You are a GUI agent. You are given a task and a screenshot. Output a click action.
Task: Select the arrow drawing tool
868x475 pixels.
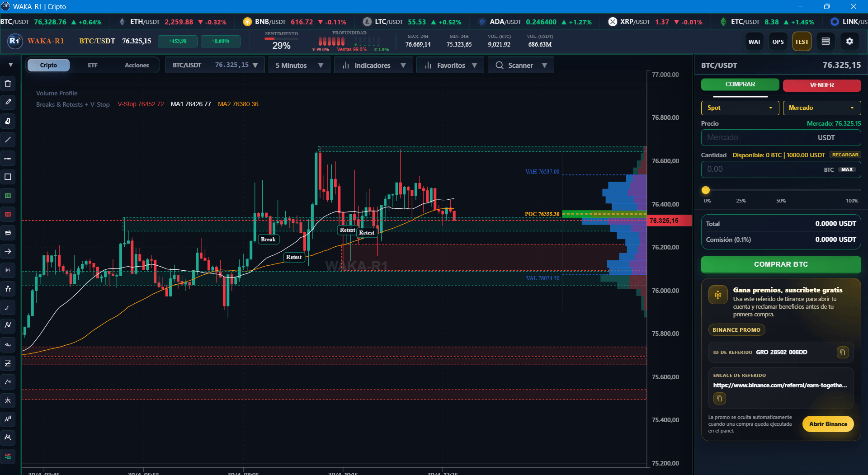coord(8,251)
